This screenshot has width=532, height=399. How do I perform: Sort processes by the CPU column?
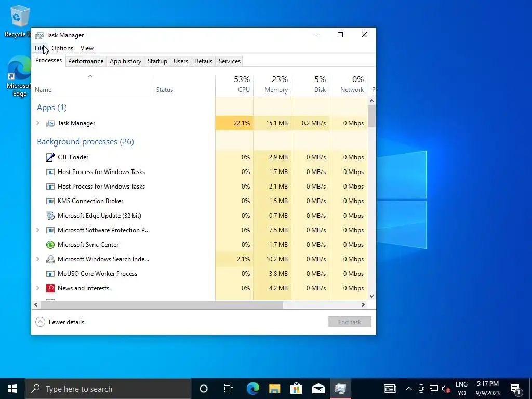tap(234, 85)
